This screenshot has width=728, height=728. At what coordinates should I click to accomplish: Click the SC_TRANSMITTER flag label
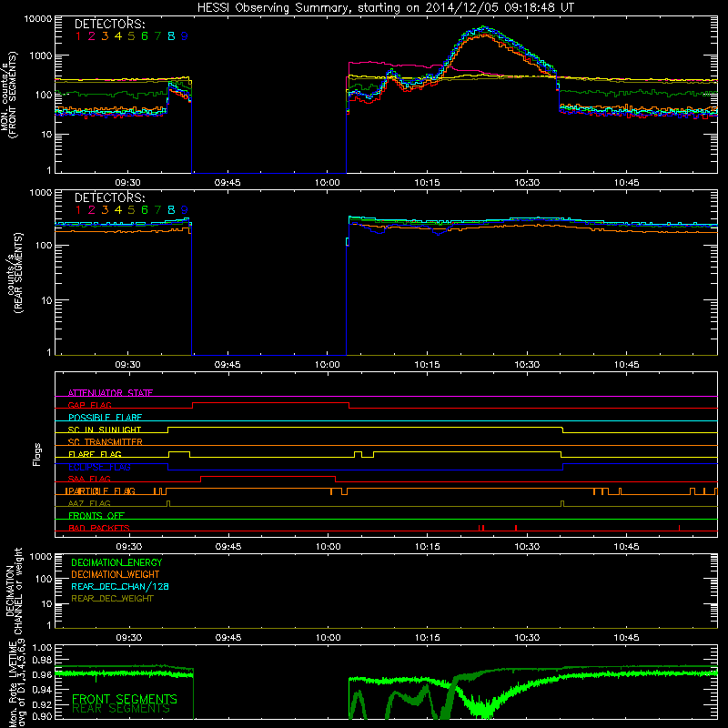point(106,442)
